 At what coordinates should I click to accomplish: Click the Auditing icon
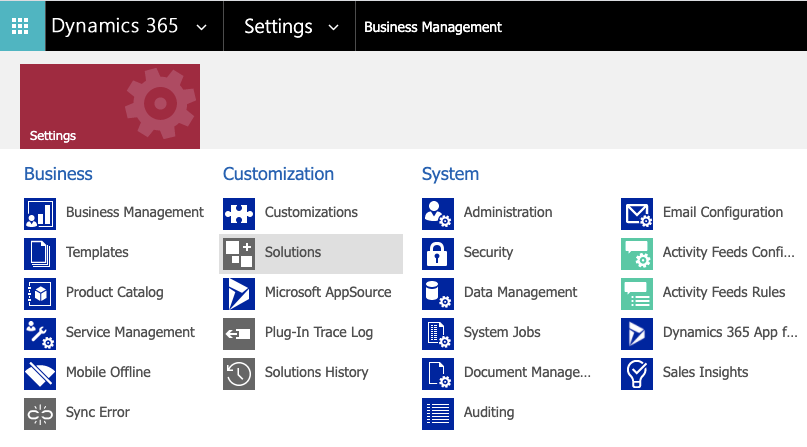438,414
